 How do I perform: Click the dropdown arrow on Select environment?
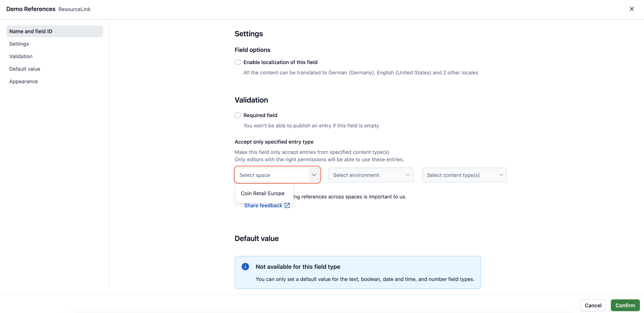point(407,175)
